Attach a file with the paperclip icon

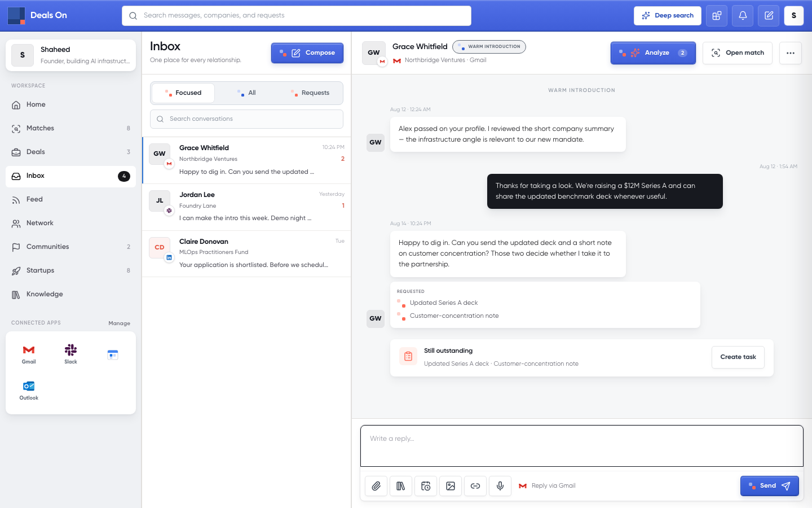(x=376, y=486)
